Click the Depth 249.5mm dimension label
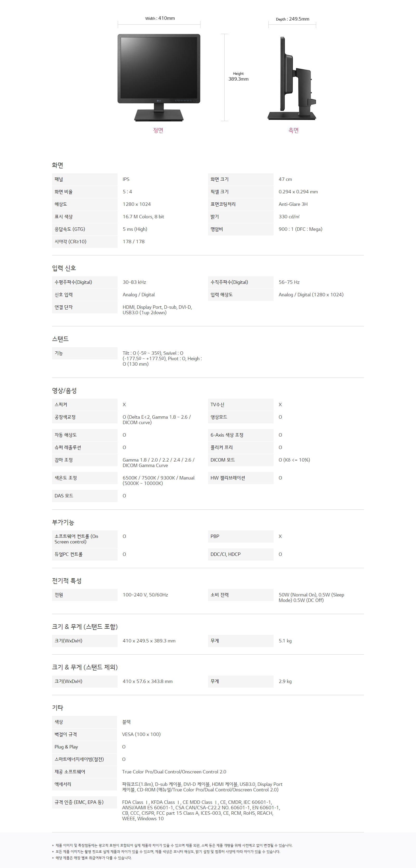The width and height of the screenshot is (416, 868). [292, 19]
